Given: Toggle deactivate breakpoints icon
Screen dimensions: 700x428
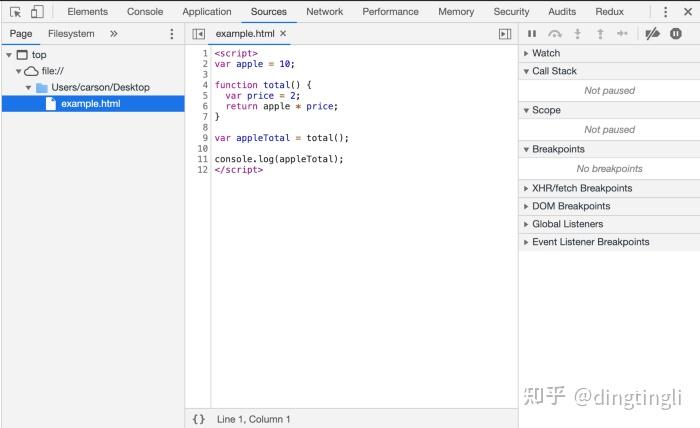Looking at the screenshot, I should coord(652,33).
